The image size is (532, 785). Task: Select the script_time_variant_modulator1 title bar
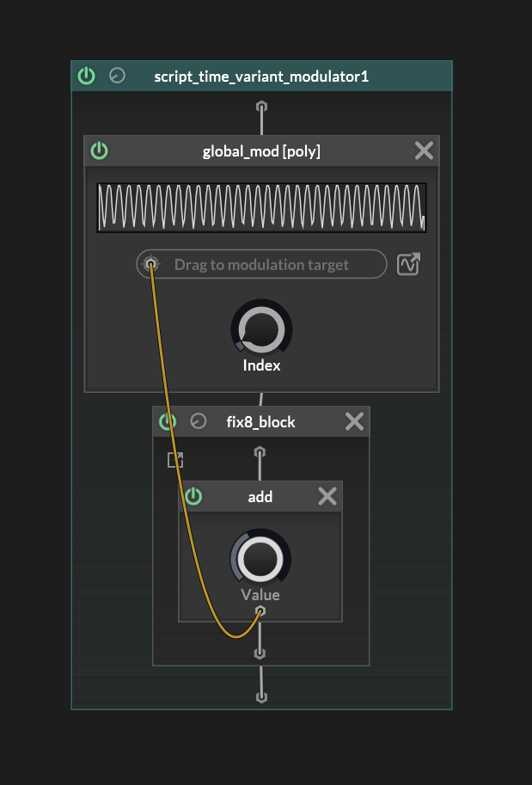pyautogui.click(x=261, y=76)
